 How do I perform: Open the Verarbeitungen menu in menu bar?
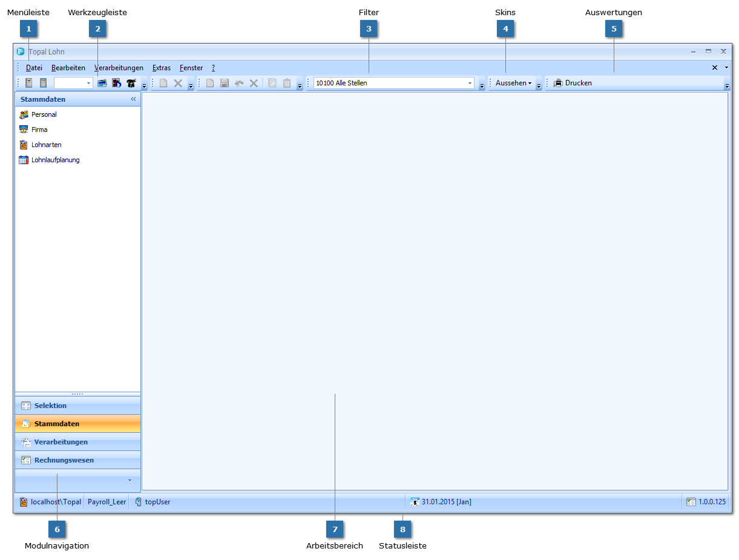(119, 68)
